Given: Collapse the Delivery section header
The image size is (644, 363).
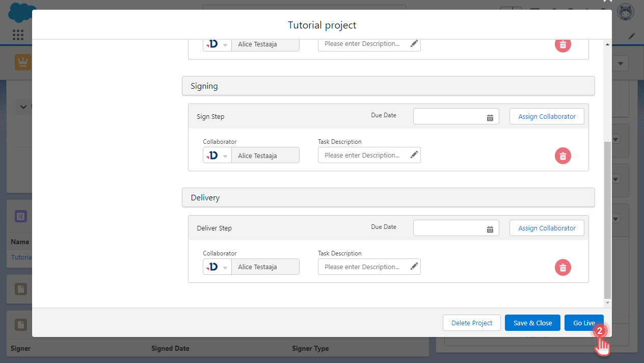Looking at the screenshot, I should tap(388, 197).
